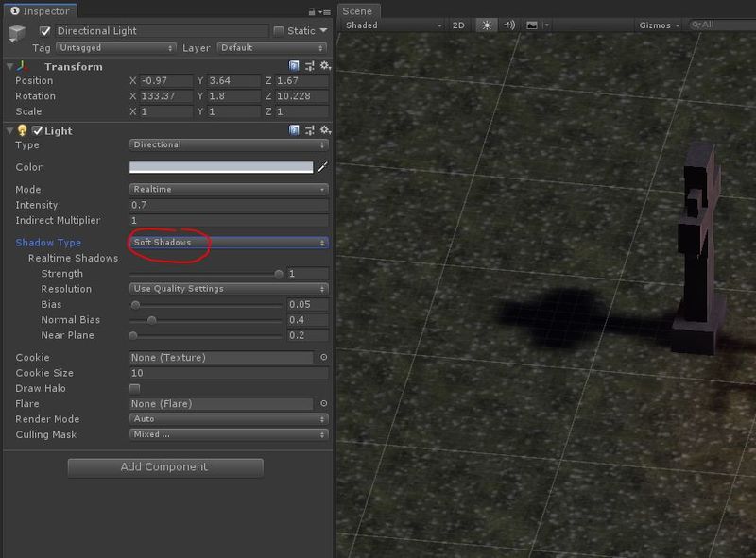The image size is (756, 558).
Task: Open the Render Mode dropdown
Action: pos(229,419)
